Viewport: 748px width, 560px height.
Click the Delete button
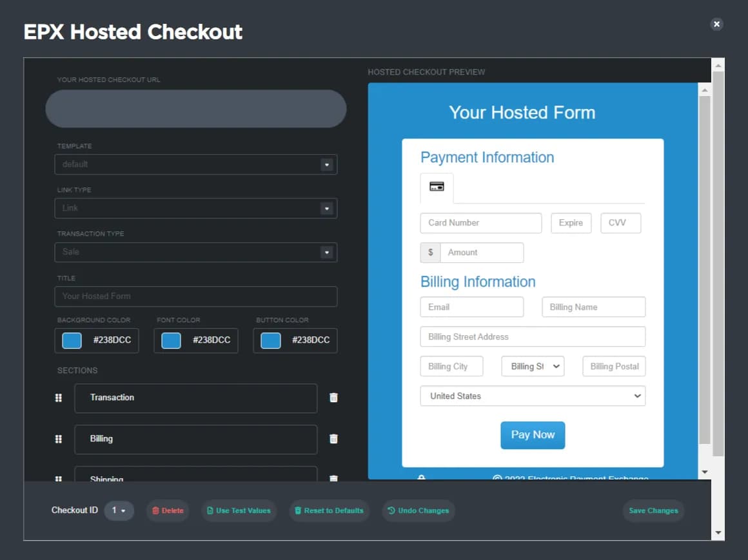tap(168, 510)
